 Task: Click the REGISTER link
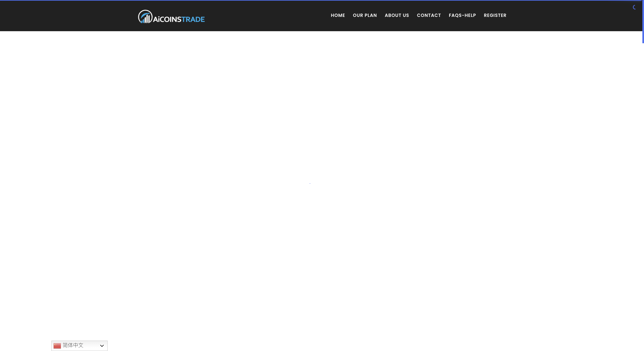click(495, 15)
